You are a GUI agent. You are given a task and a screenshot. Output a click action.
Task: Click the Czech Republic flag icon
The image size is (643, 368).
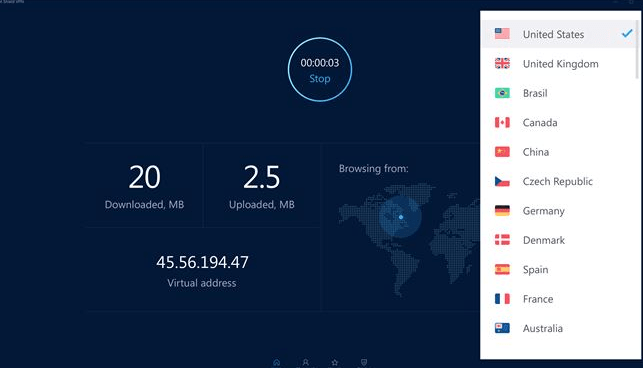tap(502, 181)
